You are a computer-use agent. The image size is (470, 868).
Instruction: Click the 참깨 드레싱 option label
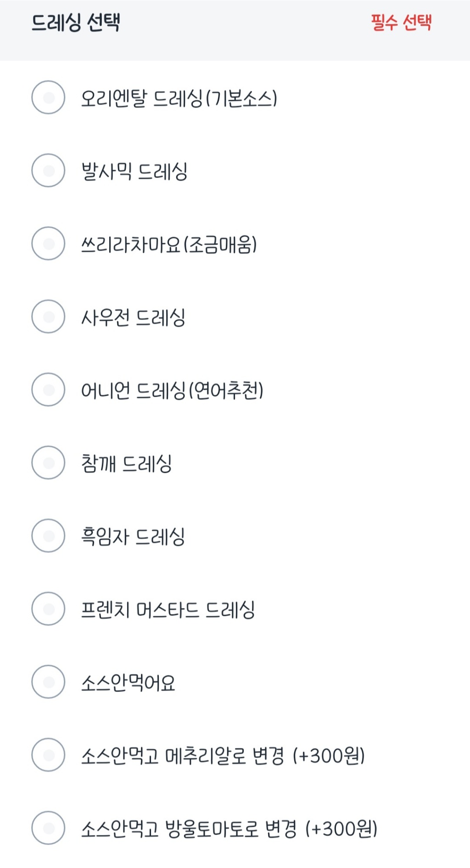(x=127, y=464)
